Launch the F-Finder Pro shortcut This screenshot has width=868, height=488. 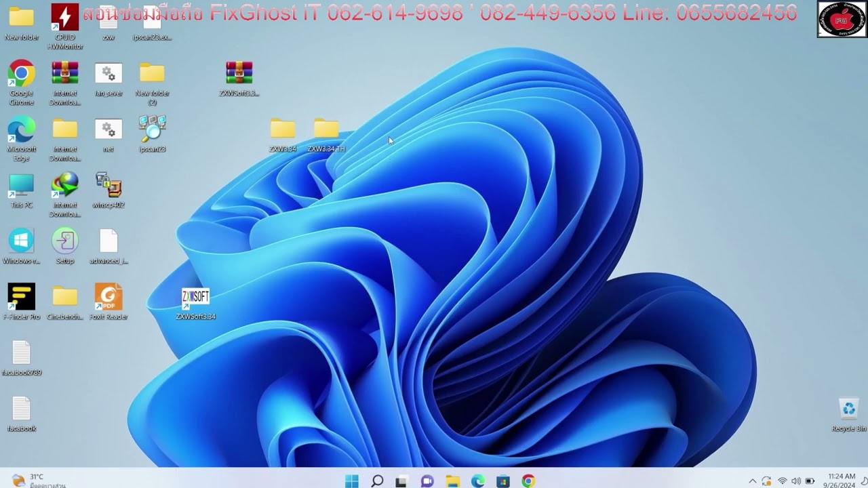[x=22, y=302]
